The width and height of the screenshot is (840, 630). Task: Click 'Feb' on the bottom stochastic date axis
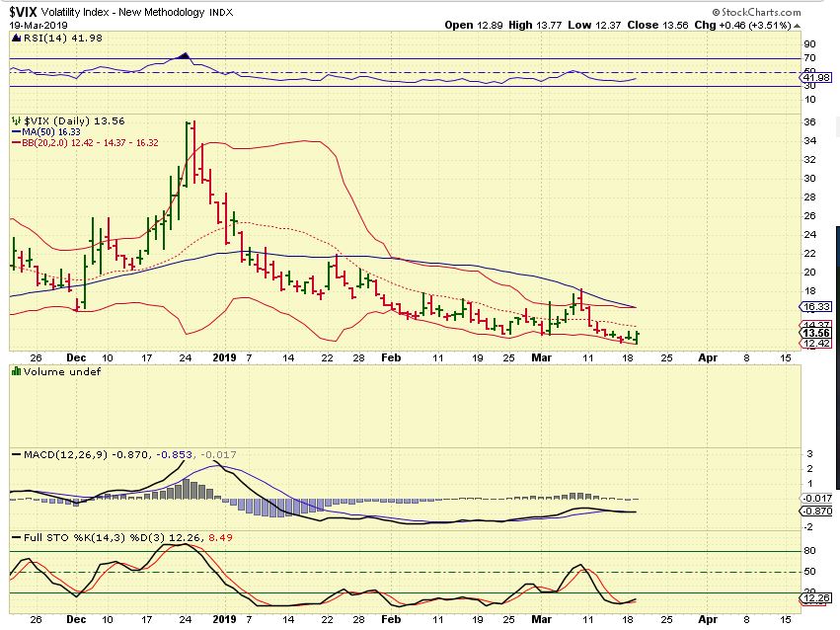pos(391,619)
